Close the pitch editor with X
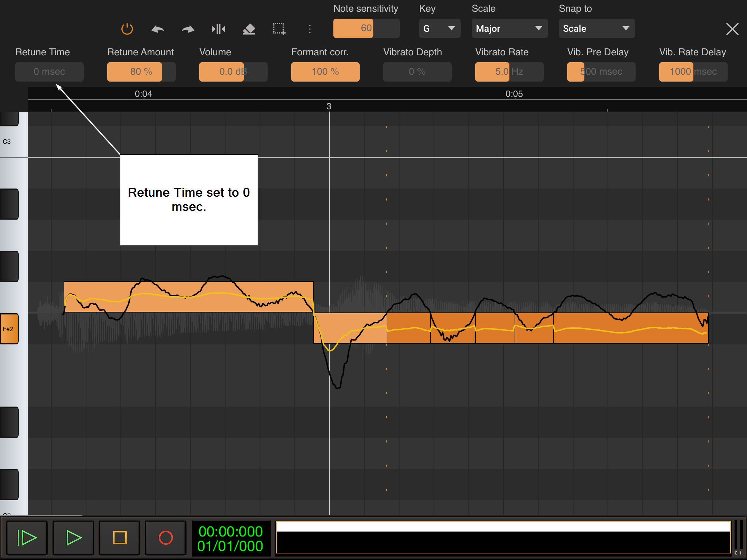This screenshot has width=747, height=560. coord(732,29)
